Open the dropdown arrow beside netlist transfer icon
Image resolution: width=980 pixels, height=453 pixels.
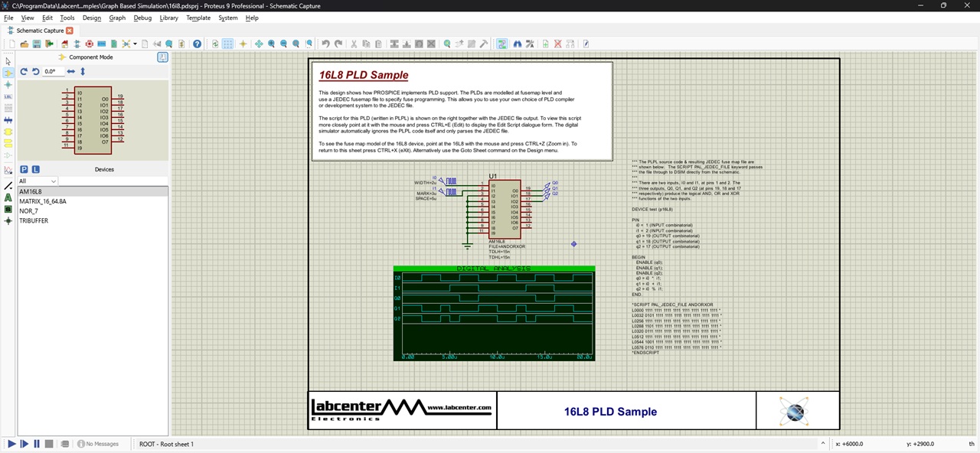(x=135, y=44)
